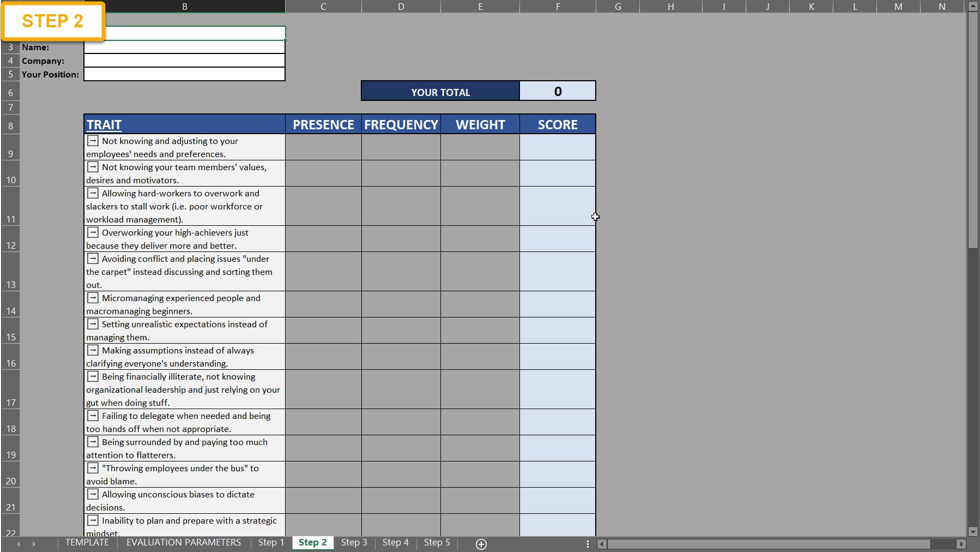980x552 pixels.
Task: Open the EVALUATION PARAMETERS sheet tab
Action: (184, 543)
